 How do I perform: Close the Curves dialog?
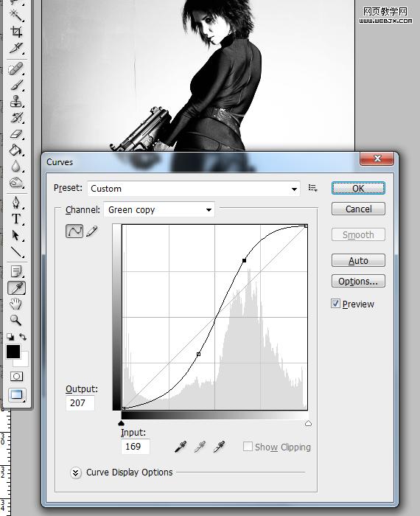pyautogui.click(x=377, y=158)
